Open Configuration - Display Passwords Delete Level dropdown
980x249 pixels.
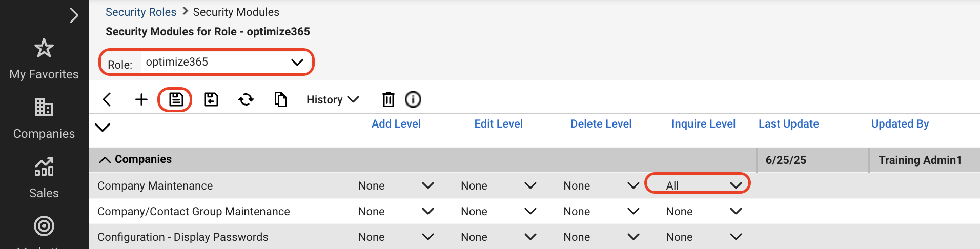601,237
